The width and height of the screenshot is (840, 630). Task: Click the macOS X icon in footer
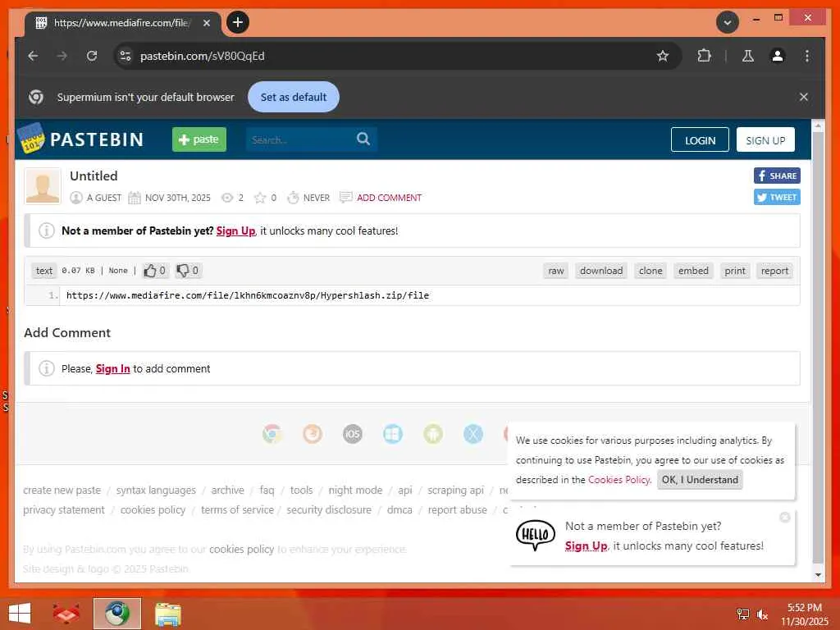473,433
